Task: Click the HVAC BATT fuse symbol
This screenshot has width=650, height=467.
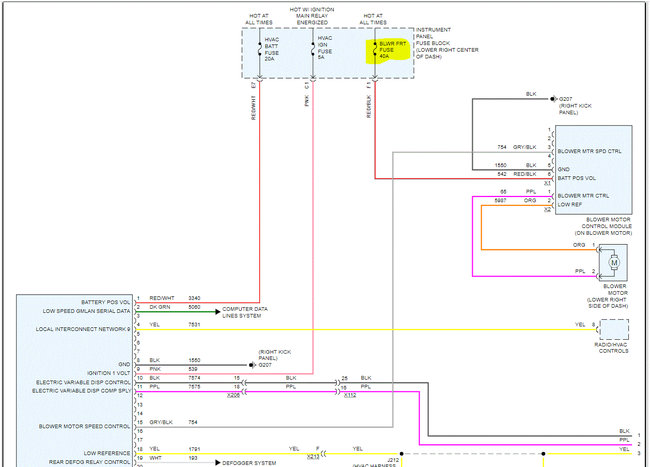Action: pyautogui.click(x=259, y=50)
